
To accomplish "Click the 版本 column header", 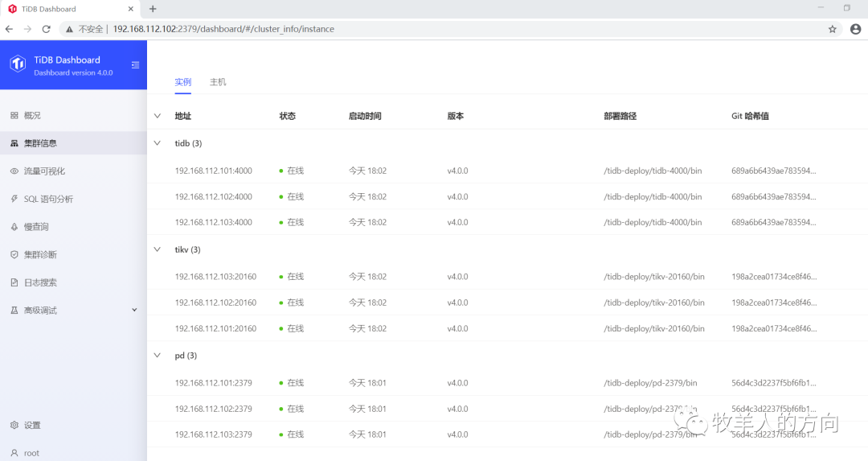I will (x=456, y=116).
